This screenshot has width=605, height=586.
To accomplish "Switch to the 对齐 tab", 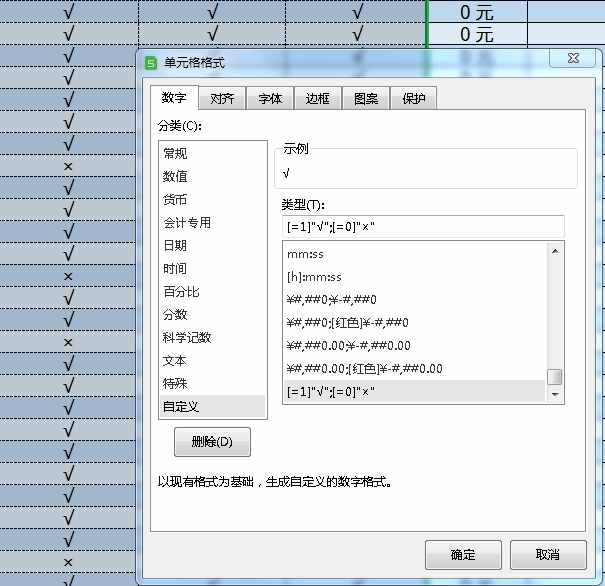I will [221, 98].
